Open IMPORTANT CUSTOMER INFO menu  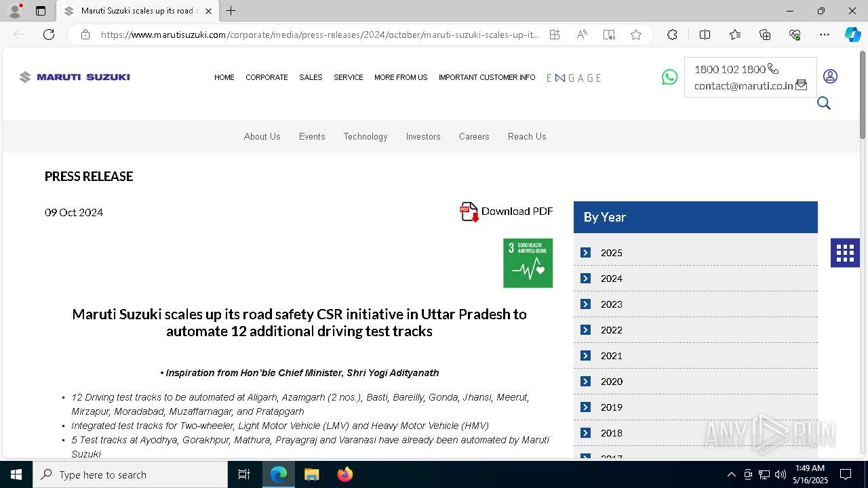(x=487, y=77)
